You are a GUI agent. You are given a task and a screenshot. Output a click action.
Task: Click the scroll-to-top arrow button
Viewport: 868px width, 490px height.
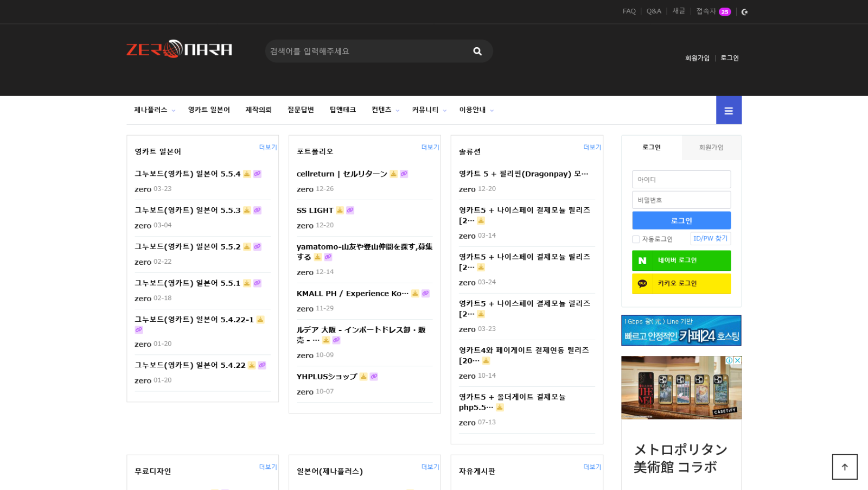(845, 467)
